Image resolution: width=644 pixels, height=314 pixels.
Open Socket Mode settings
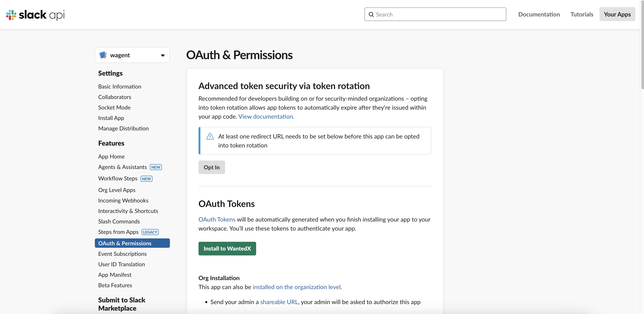tap(114, 107)
